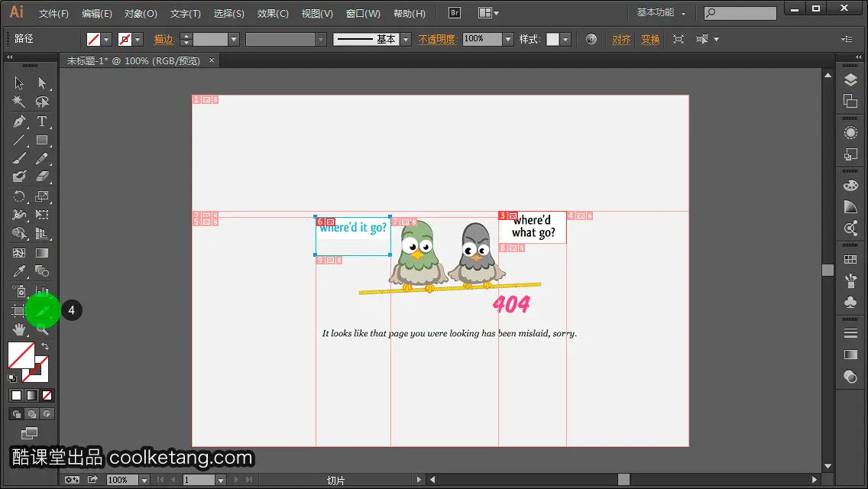Open the 变换 transform panel link
868x489 pixels.
click(650, 39)
